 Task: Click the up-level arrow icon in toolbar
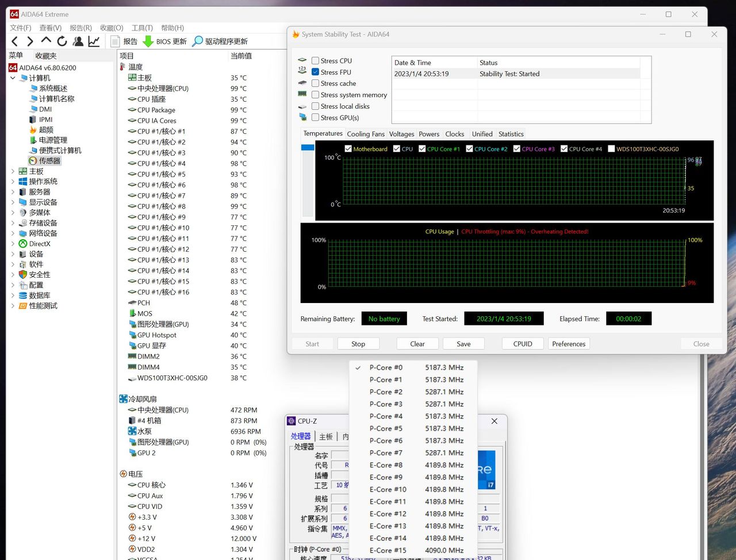click(x=46, y=41)
